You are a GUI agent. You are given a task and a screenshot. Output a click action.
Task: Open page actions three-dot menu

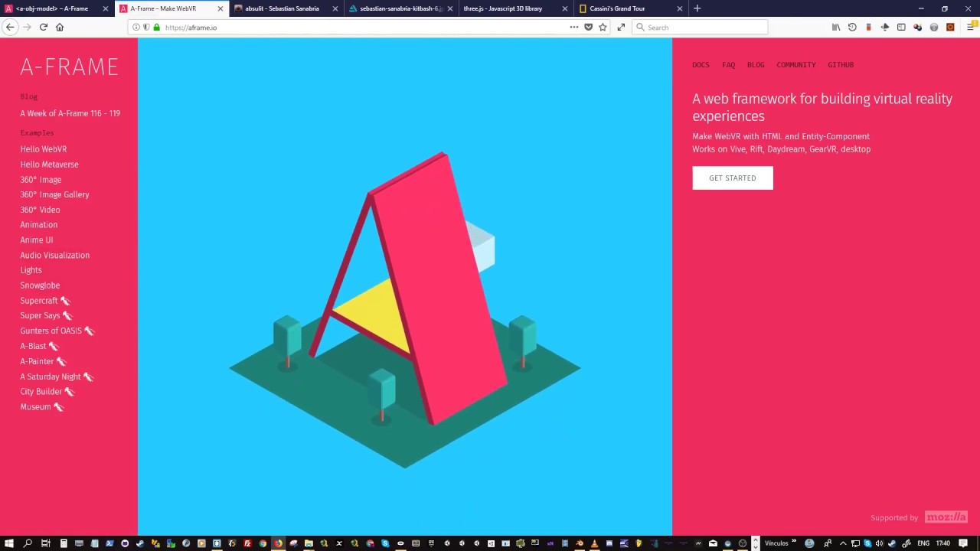point(573,27)
